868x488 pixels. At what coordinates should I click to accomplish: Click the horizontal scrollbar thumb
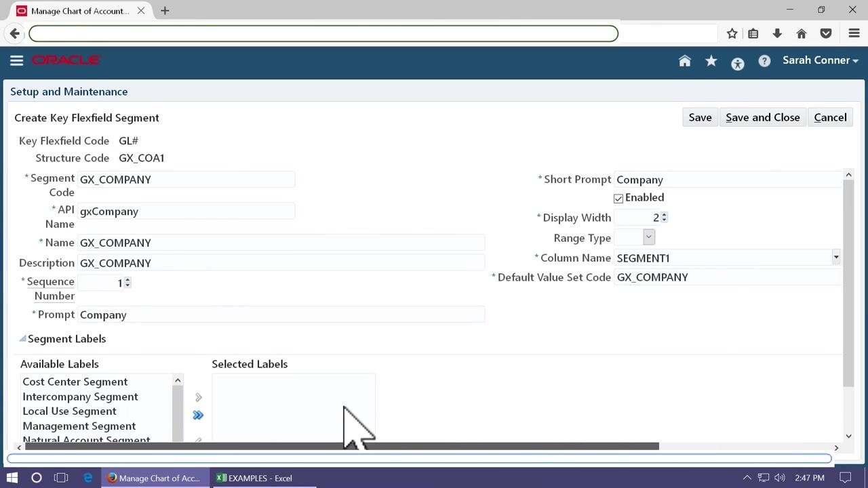click(x=342, y=447)
